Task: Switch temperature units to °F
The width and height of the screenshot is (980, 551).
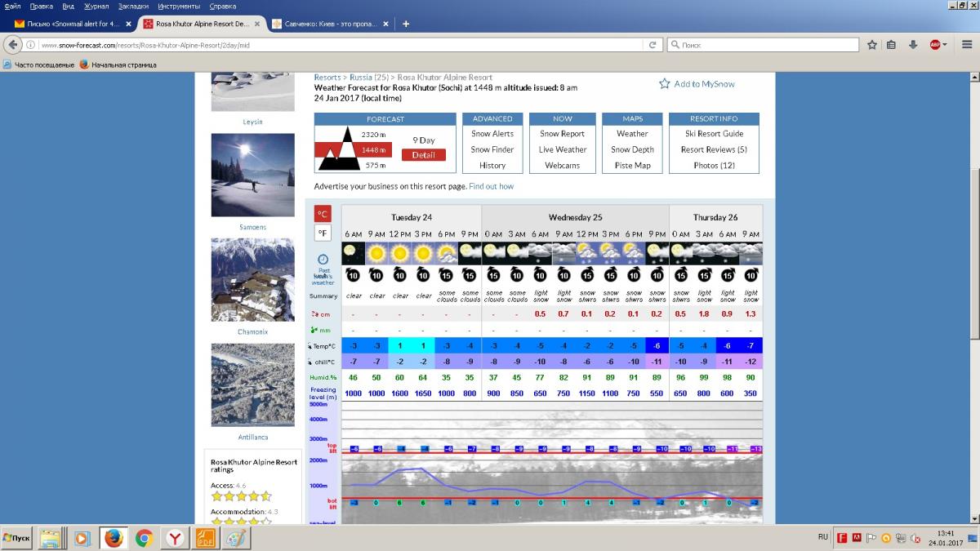Action: [x=323, y=233]
